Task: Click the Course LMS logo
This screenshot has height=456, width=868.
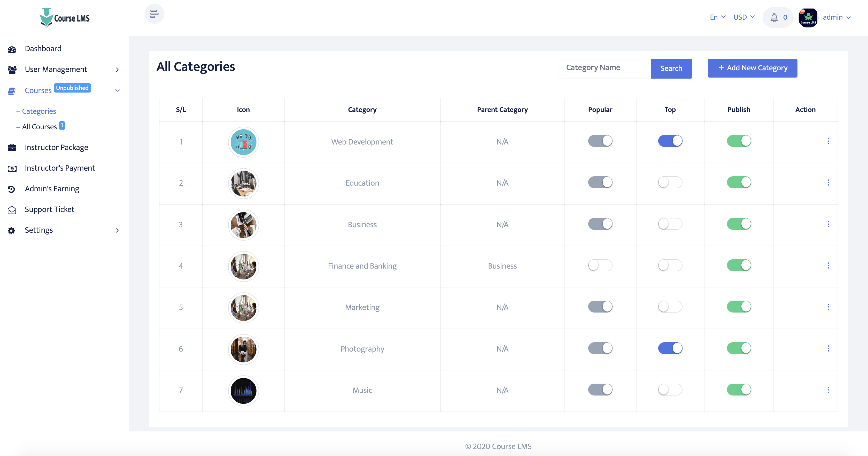Action: 65,18
